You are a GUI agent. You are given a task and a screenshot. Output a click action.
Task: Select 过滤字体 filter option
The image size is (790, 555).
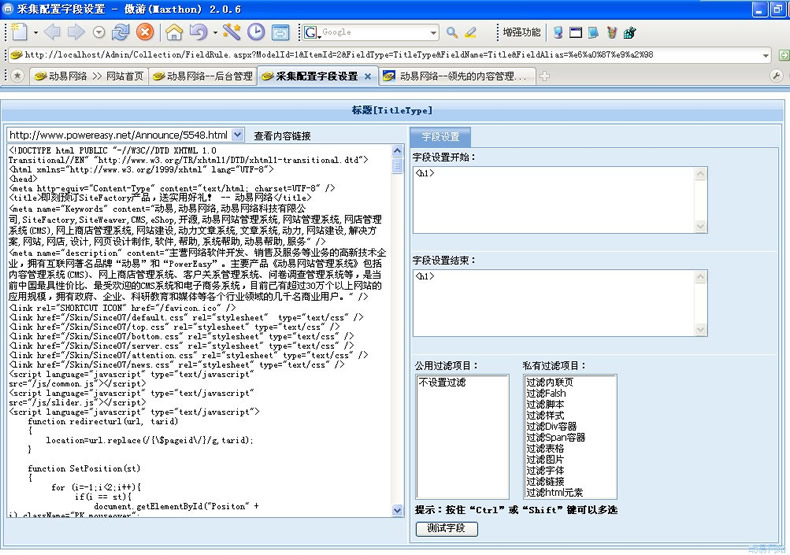(545, 471)
